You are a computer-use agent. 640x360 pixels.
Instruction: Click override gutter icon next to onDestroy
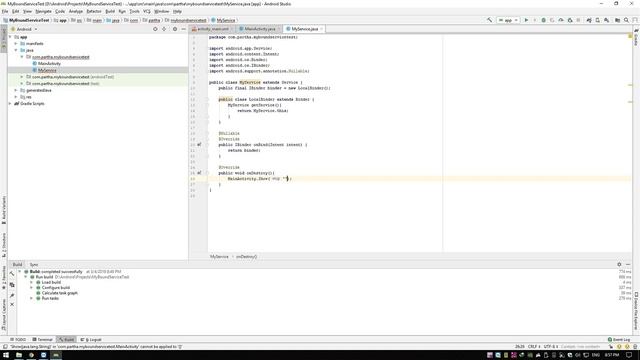[x=199, y=173]
